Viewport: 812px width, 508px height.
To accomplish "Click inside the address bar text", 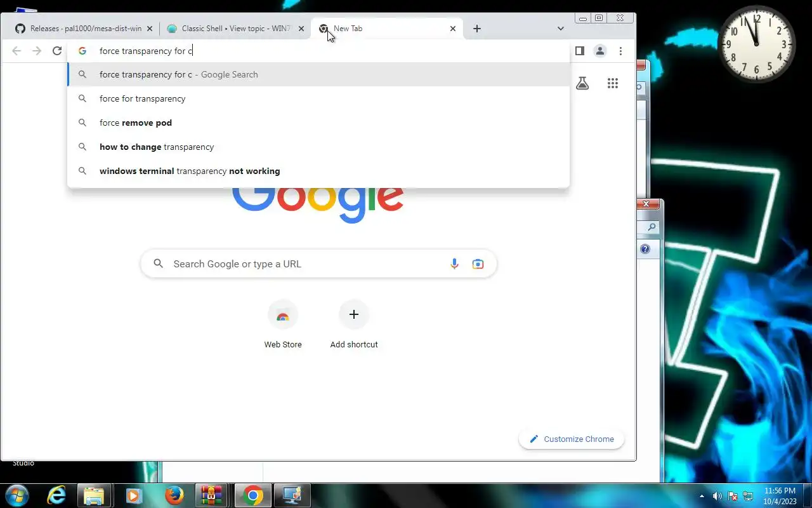I will click(146, 51).
